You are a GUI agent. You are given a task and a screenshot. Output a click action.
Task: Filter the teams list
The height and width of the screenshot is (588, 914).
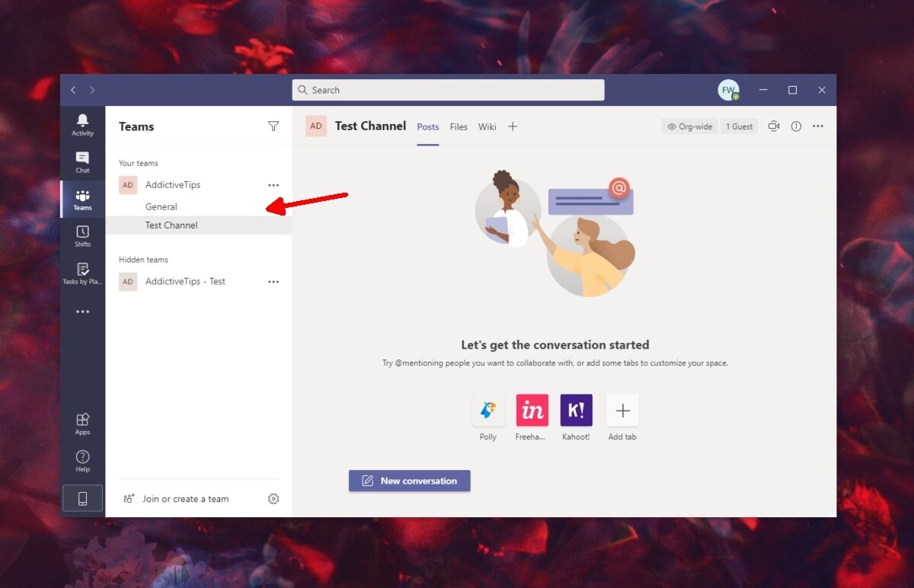point(273,126)
